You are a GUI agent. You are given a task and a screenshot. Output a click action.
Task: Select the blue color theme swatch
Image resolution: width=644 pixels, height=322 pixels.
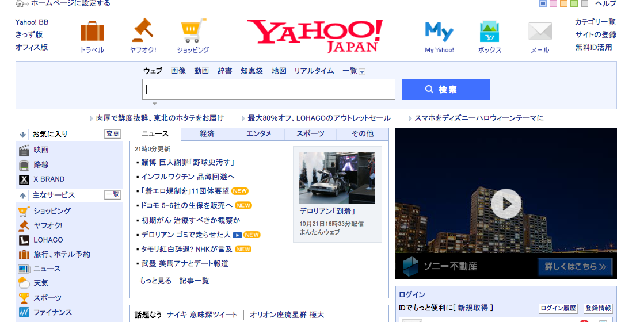[543, 3]
